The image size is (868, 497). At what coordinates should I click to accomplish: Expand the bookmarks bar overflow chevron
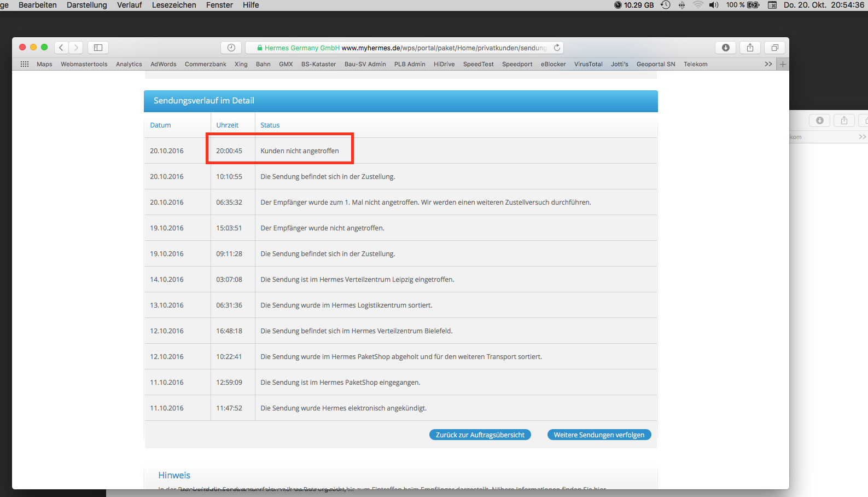768,64
